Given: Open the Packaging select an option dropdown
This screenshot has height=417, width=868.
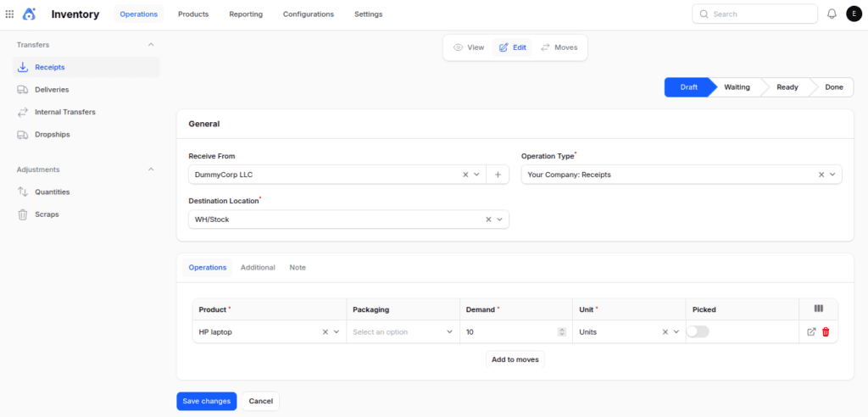Looking at the screenshot, I should click(403, 332).
